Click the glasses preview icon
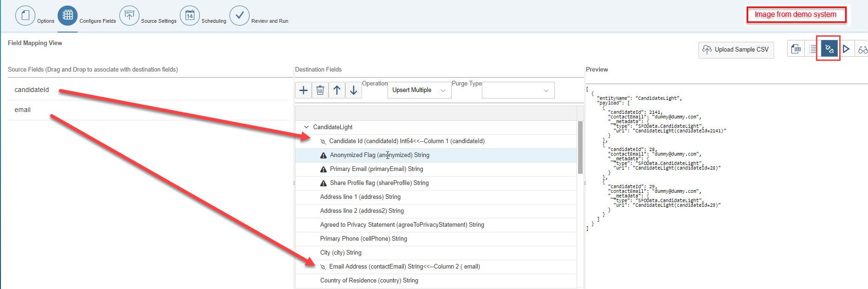868x289 pixels. click(x=862, y=49)
